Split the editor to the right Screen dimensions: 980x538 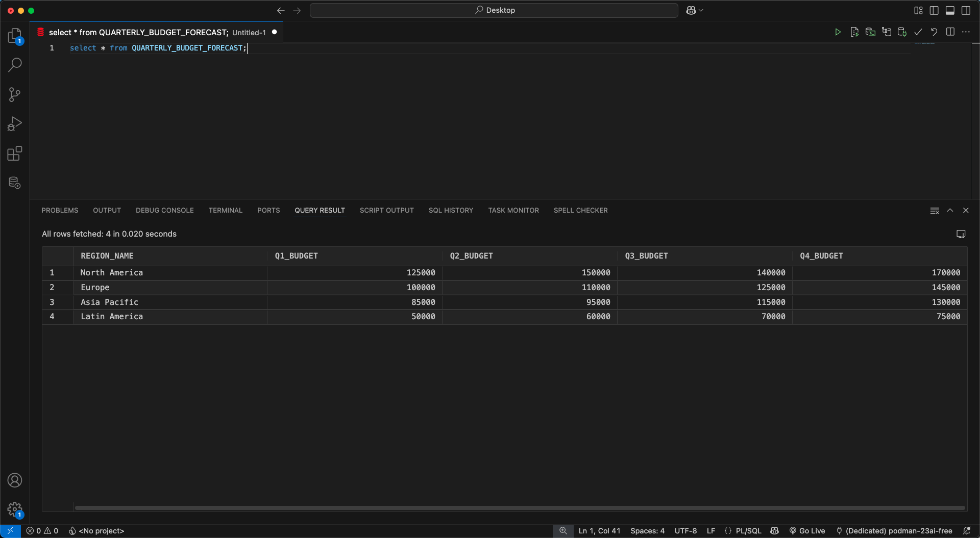(950, 32)
